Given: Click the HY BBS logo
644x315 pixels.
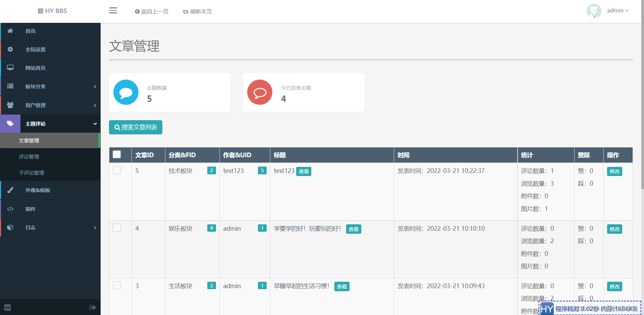Looking at the screenshot, I should 52,11.
